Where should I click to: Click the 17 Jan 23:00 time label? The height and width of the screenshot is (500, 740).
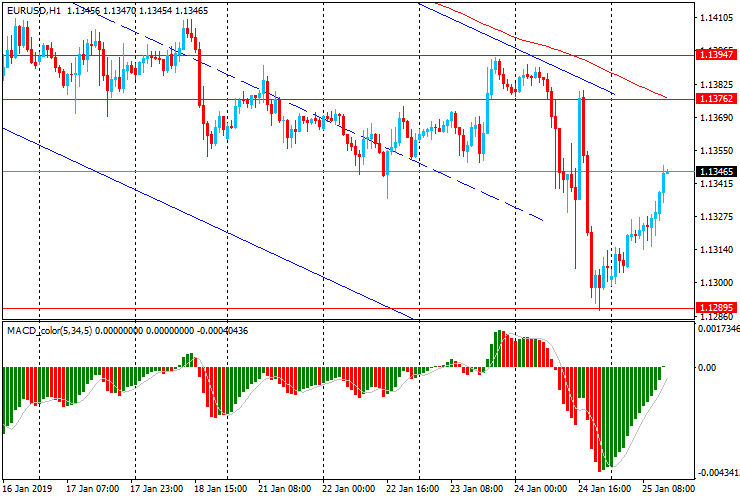[157, 489]
